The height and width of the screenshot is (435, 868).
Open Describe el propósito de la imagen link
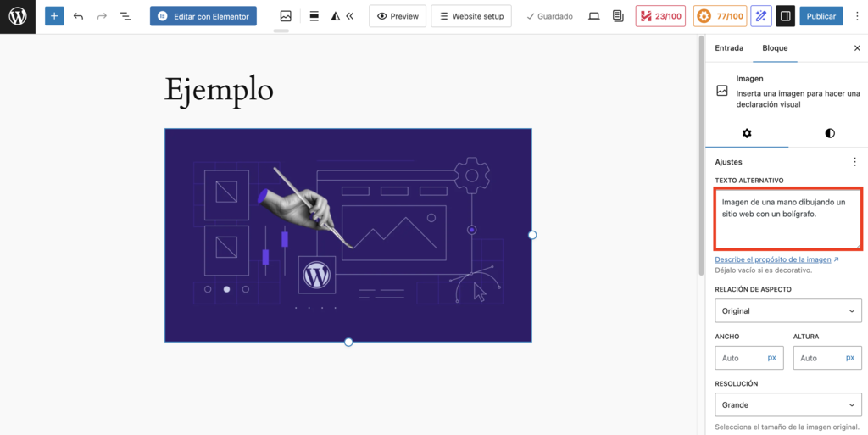point(776,259)
